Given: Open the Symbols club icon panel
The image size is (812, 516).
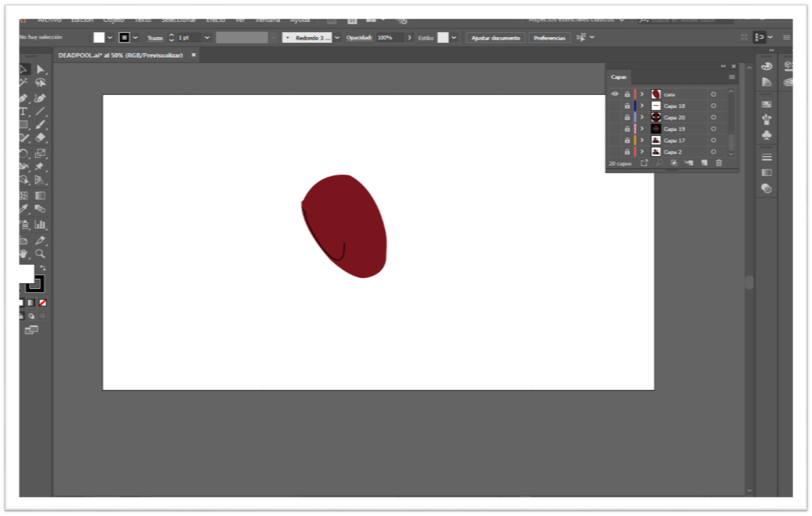Looking at the screenshot, I should (767, 135).
